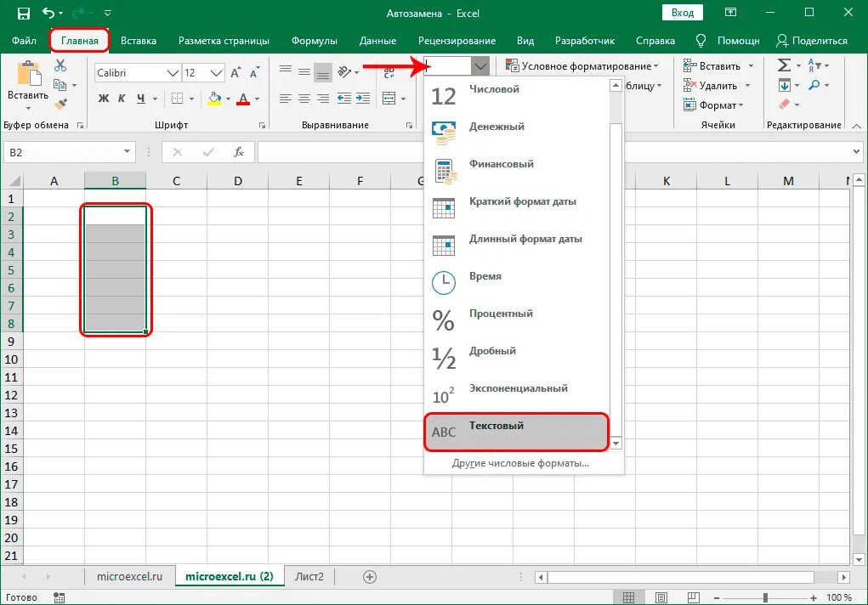This screenshot has height=605, width=868.
Task: Select the Процентный format
Action: [x=517, y=319]
